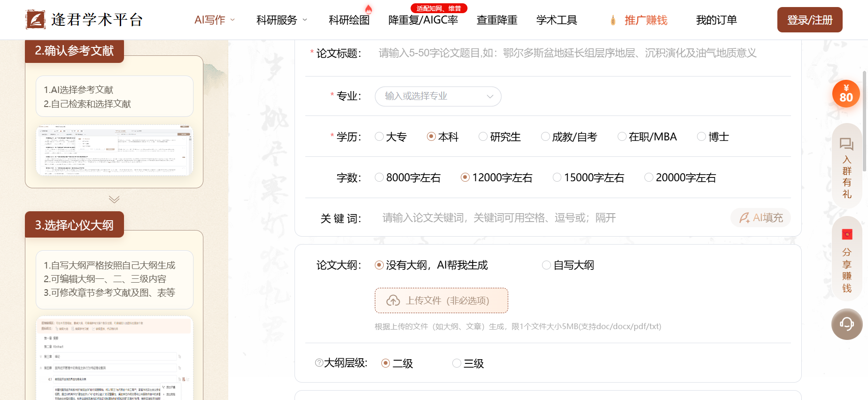This screenshot has width=868, height=400.
Task: Click the AI填充 keyword button
Action: [x=760, y=218]
